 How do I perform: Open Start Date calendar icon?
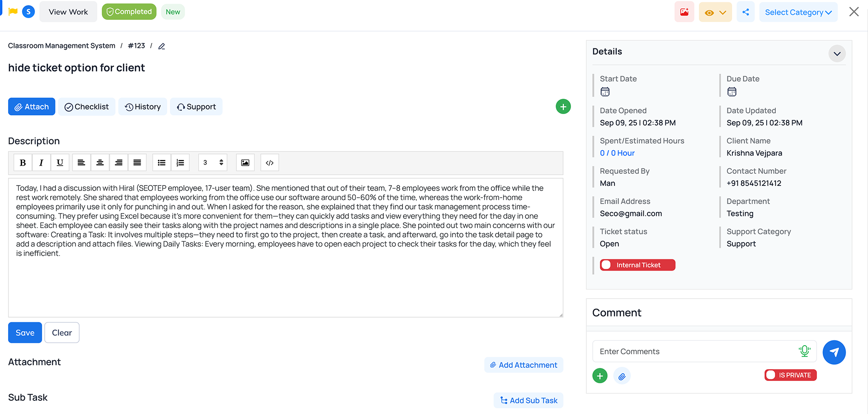[605, 92]
